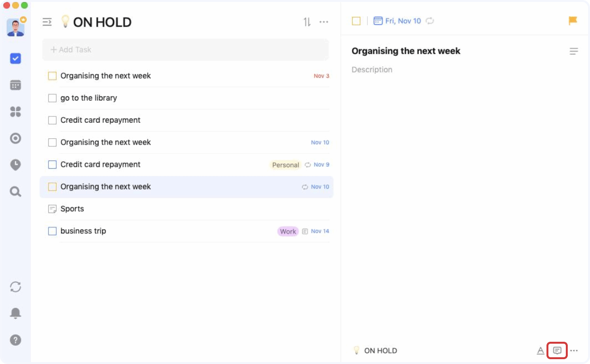Open the comment icon in task detail

tap(557, 350)
